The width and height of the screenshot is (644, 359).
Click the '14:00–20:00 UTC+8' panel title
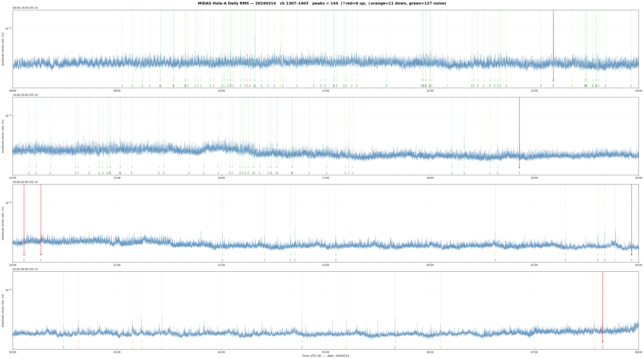(x=25, y=95)
